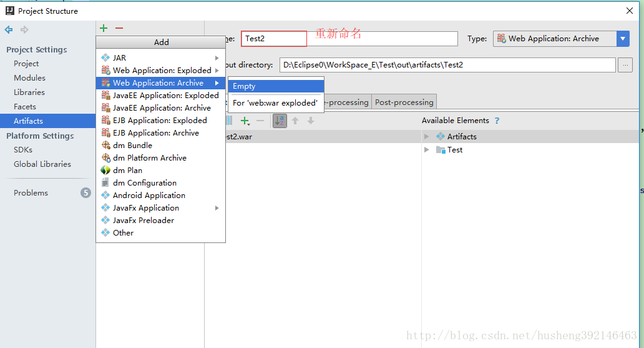Click the move up arrow icon
This screenshot has width=644, height=348.
(295, 121)
